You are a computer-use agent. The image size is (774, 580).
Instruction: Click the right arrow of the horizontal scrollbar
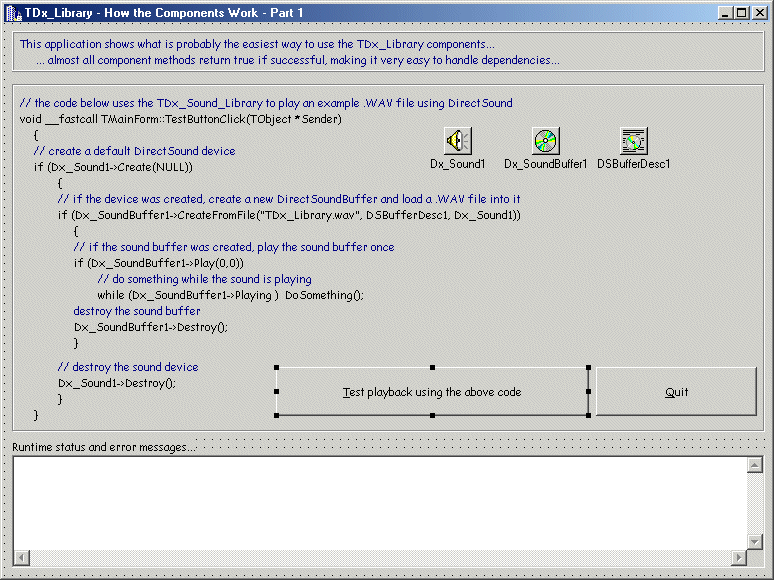tap(739, 557)
